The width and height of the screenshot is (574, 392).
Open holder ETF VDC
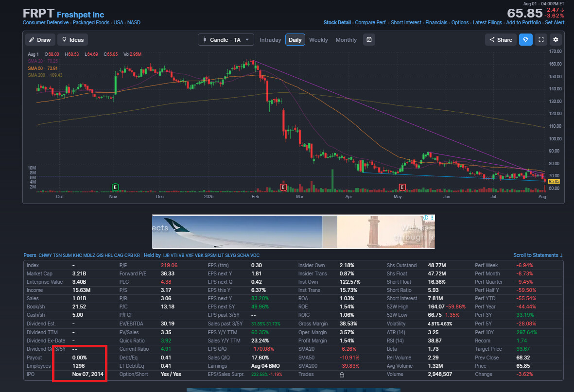(255, 256)
